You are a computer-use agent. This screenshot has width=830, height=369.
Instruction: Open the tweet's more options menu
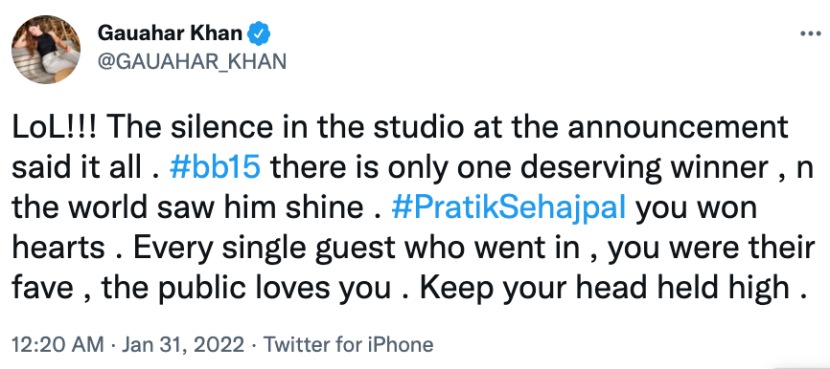click(x=810, y=33)
